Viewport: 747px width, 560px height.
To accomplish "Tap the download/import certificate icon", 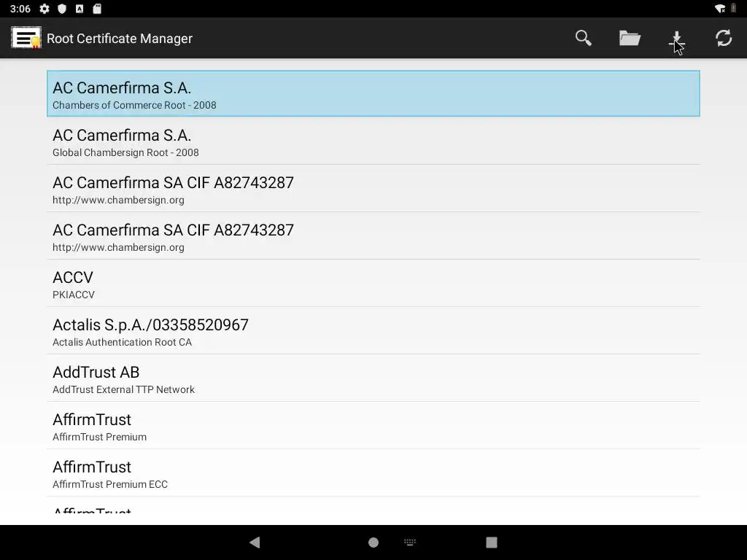I will click(x=676, y=39).
